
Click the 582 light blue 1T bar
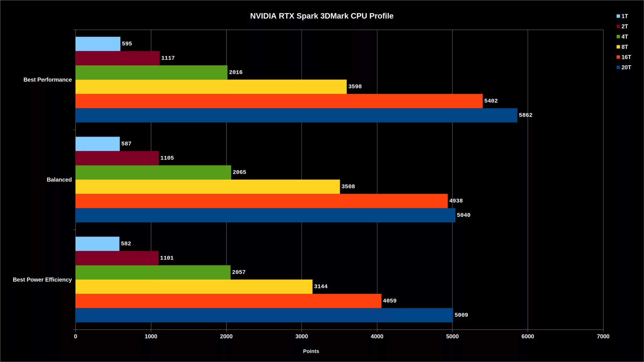(97, 244)
